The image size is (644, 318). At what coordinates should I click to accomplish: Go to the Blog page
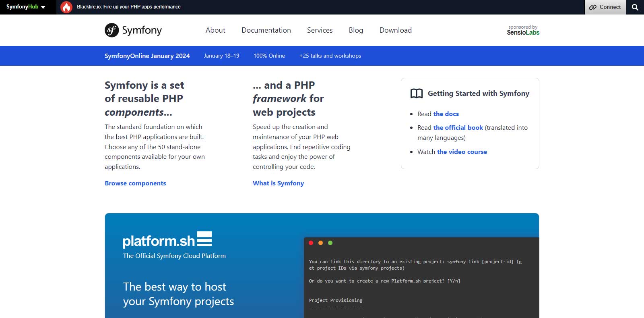356,30
